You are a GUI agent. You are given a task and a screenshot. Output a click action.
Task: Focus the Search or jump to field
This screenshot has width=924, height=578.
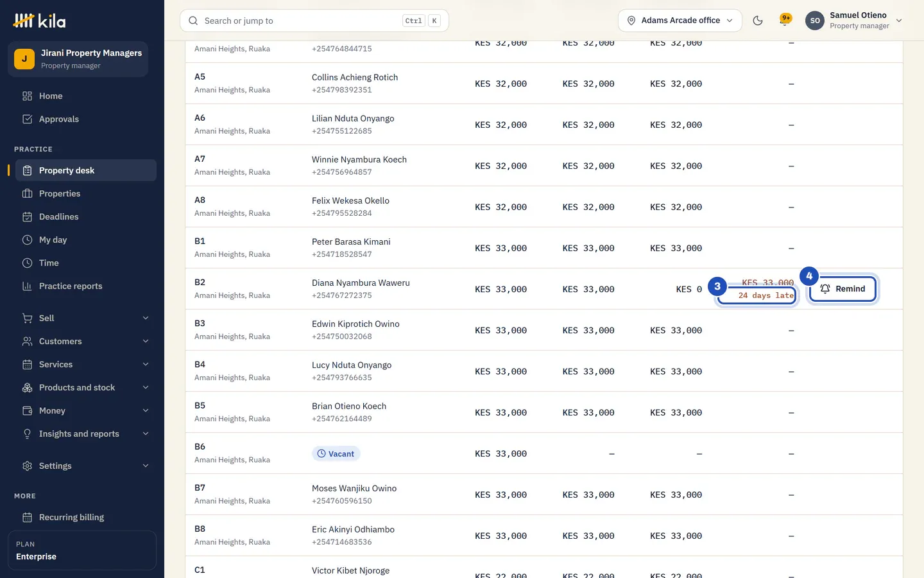[314, 21]
